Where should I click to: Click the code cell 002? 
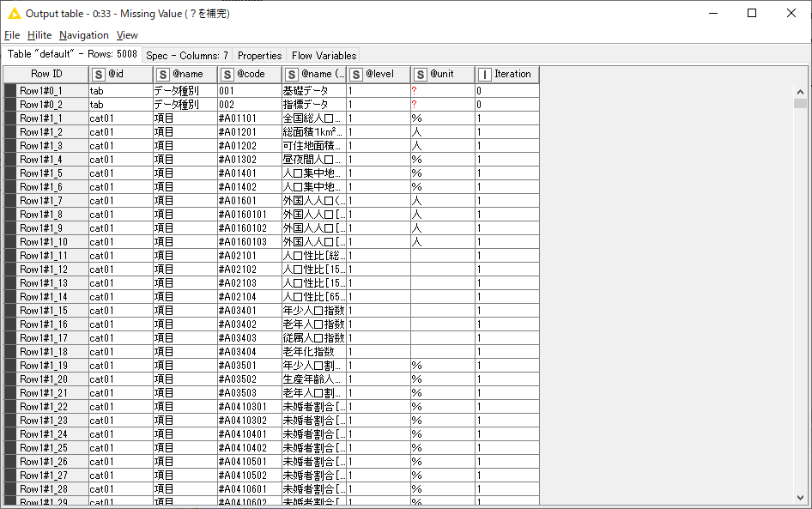(250, 105)
